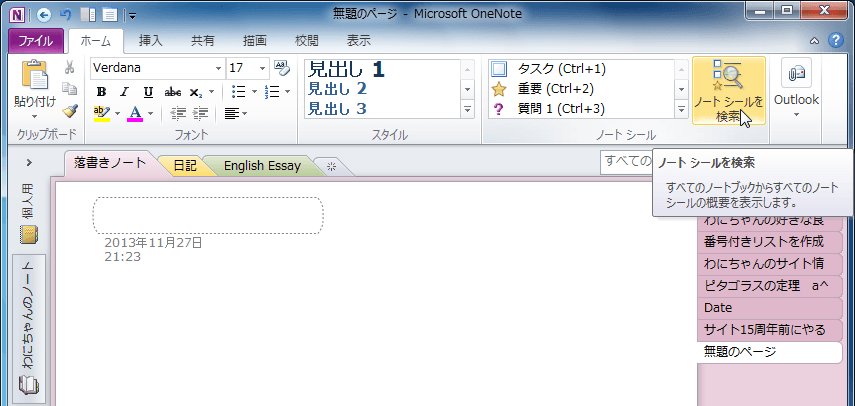Customize Quick Access Toolbar dropdown
Image resolution: width=855 pixels, height=406 pixels.
coord(133,15)
